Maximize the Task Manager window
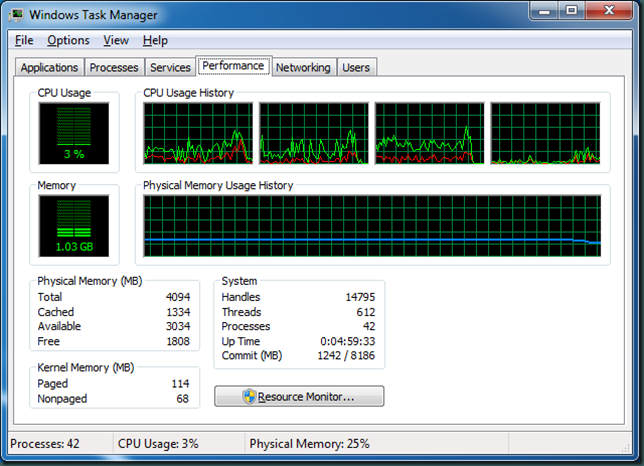The image size is (644, 466). pyautogui.click(x=571, y=11)
